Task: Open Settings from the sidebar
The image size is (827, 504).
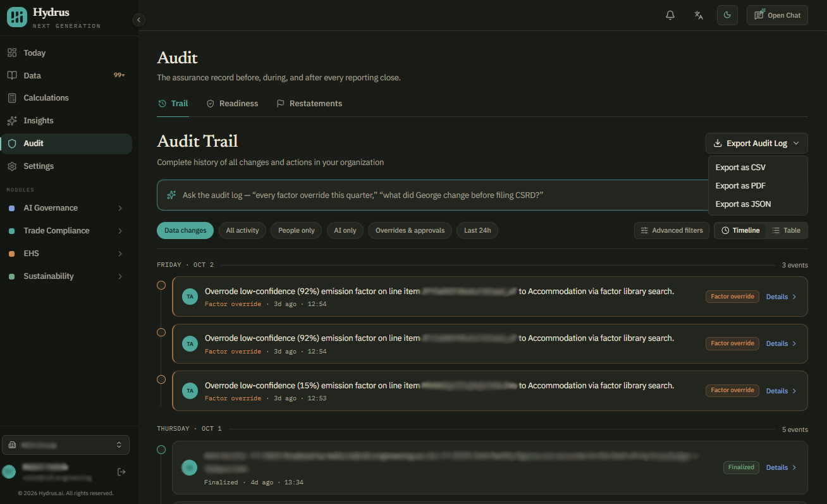Action: (x=66, y=166)
